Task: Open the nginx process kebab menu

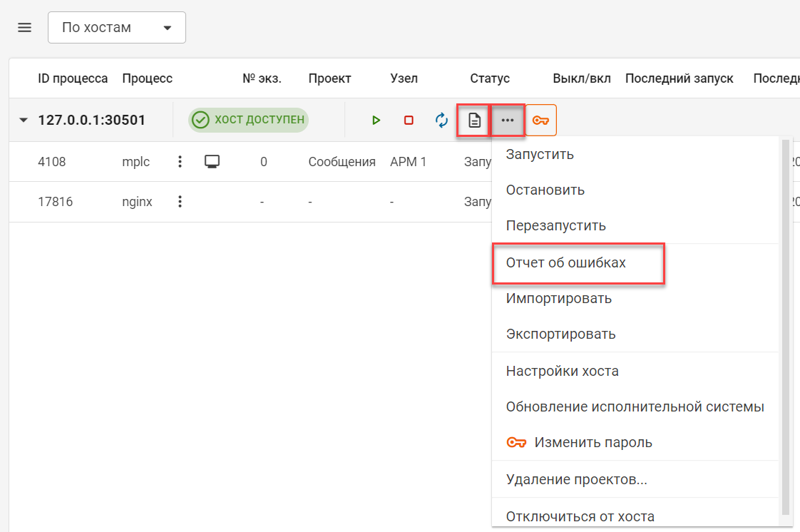Action: tap(180, 202)
